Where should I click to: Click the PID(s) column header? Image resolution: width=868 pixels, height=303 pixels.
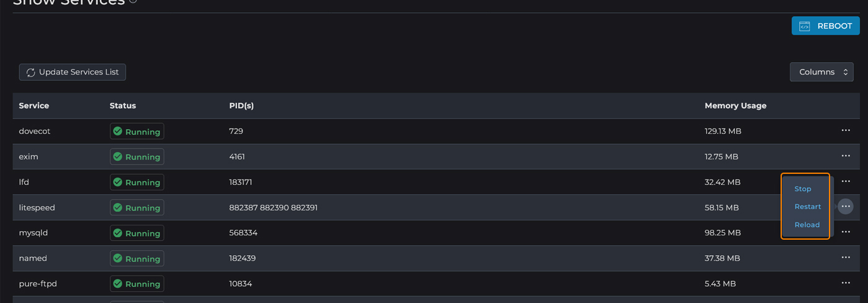coord(241,106)
